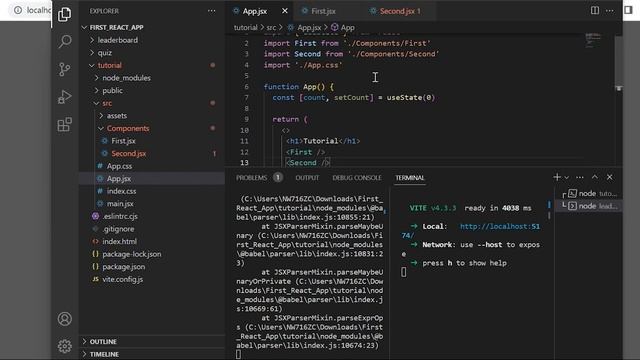
Task: Collapse the tutorial folder
Action: pyautogui.click(x=109, y=65)
